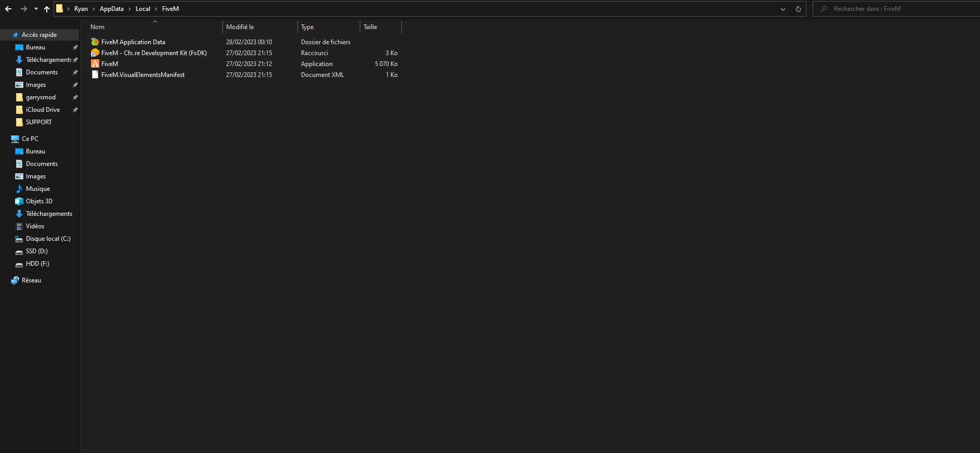980x453 pixels.
Task: Open SUPPORT folder in sidebar
Action: 40,122
